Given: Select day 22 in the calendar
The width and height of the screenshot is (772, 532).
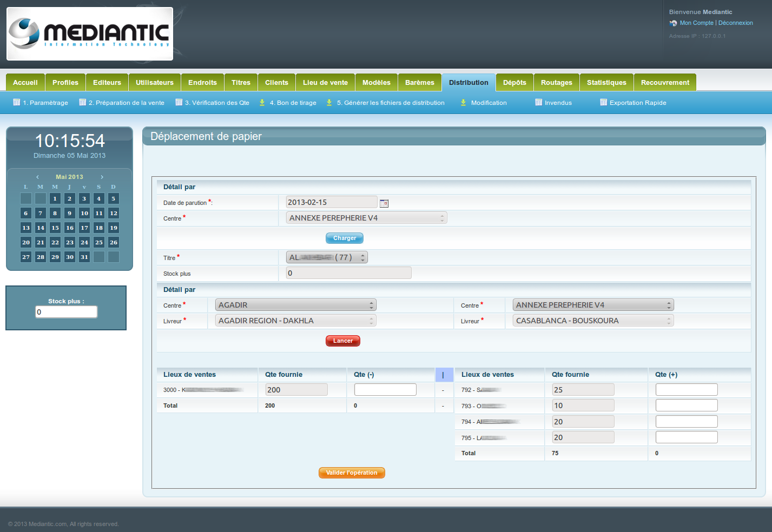Looking at the screenshot, I should coord(55,242).
